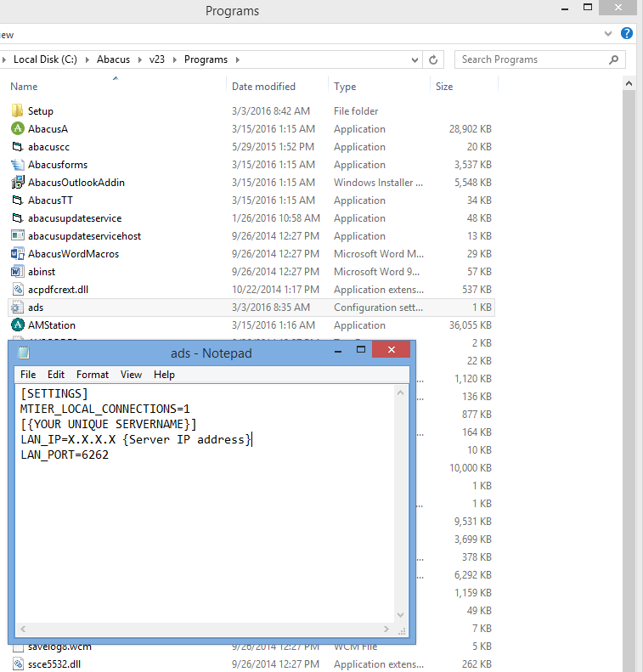Viewport: 643px width, 672px height.
Task: Click the 28,902 KB size cell
Action: [x=470, y=129]
